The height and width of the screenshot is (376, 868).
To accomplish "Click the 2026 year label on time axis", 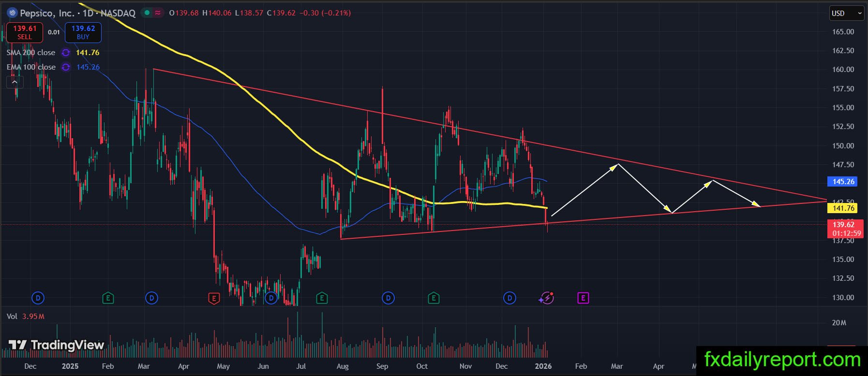I will pyautogui.click(x=543, y=366).
